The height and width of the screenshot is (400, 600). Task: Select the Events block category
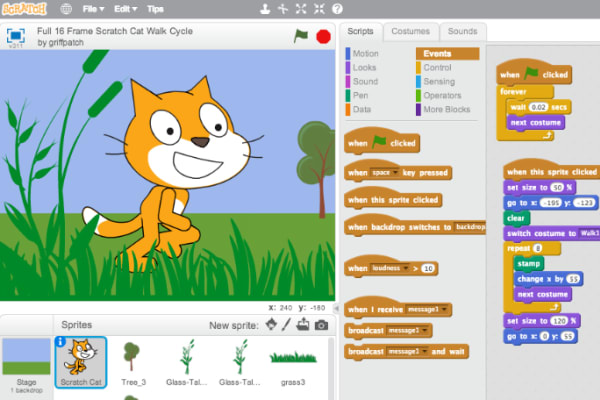(x=447, y=54)
